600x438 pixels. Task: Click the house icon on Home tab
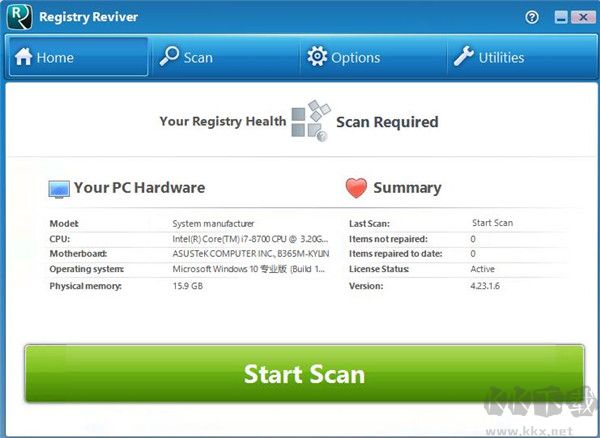pyautogui.click(x=24, y=57)
